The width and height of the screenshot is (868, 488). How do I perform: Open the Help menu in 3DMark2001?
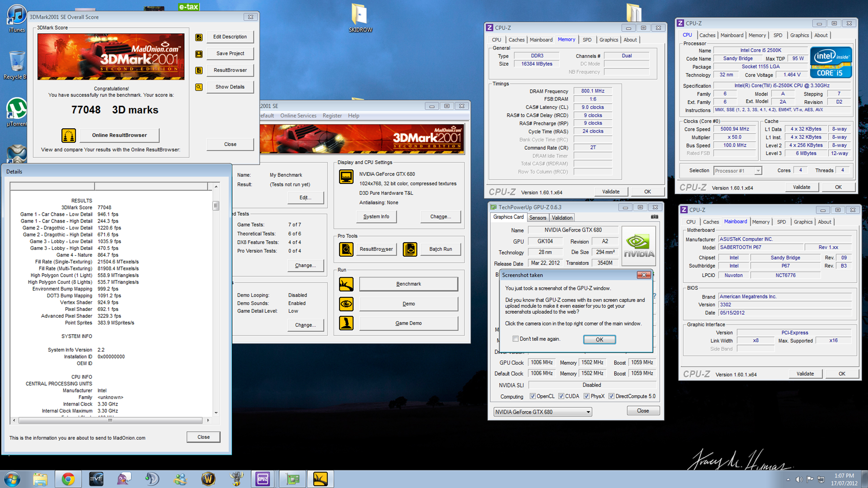point(354,116)
